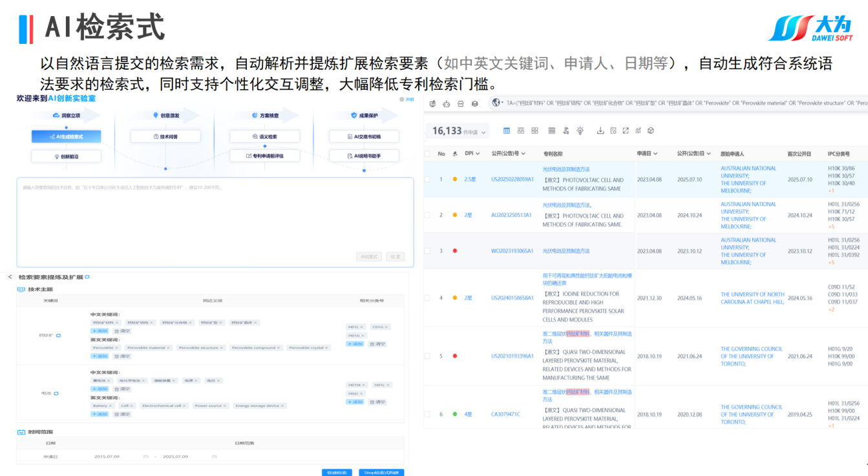Toggle the select-all checkbox in table header
Viewport: 868px width, 476px height.
pos(427,154)
